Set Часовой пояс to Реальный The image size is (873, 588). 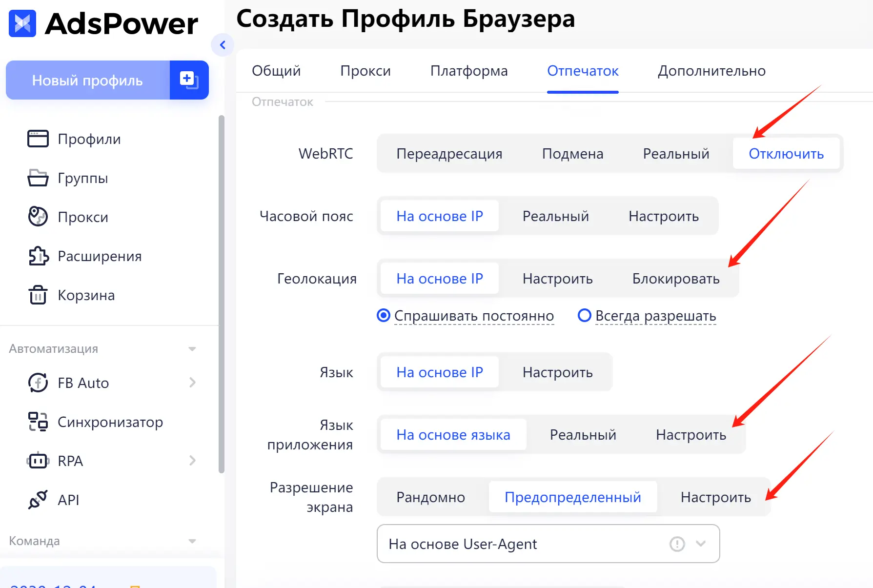555,216
